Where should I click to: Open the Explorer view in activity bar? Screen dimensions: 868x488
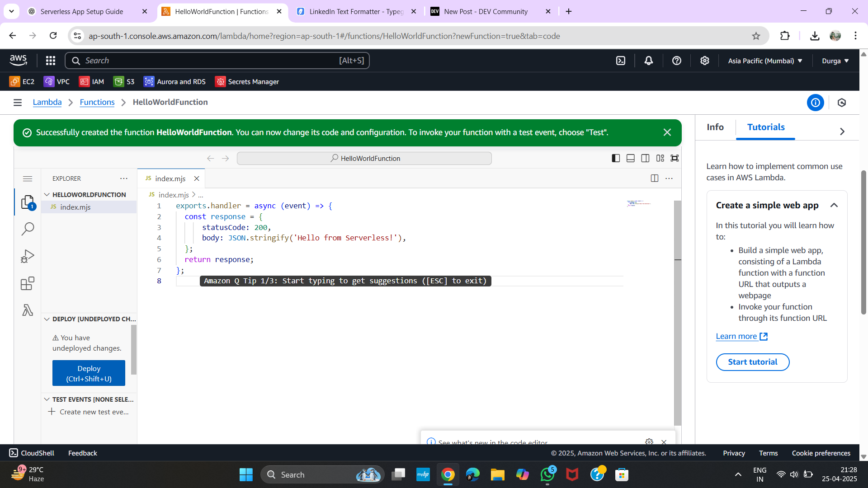(x=28, y=202)
